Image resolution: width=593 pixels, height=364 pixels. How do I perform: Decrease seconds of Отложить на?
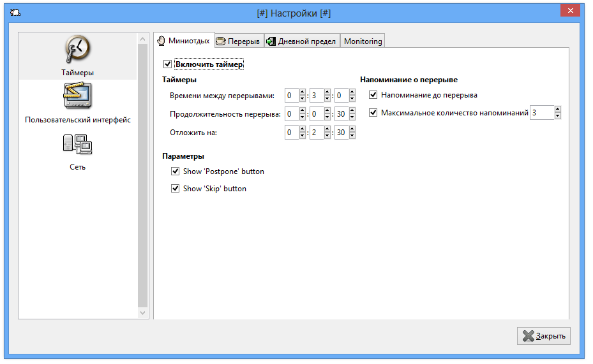(352, 136)
